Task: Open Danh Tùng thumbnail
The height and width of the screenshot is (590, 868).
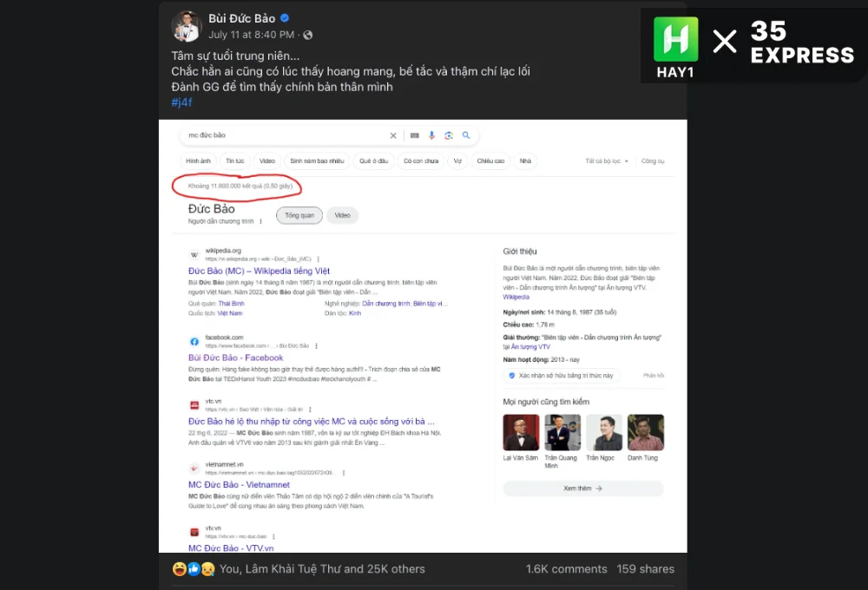Action: 646,432
